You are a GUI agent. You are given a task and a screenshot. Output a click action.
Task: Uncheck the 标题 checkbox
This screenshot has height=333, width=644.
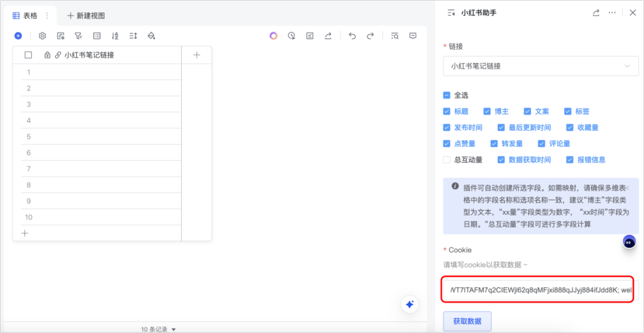pos(447,112)
